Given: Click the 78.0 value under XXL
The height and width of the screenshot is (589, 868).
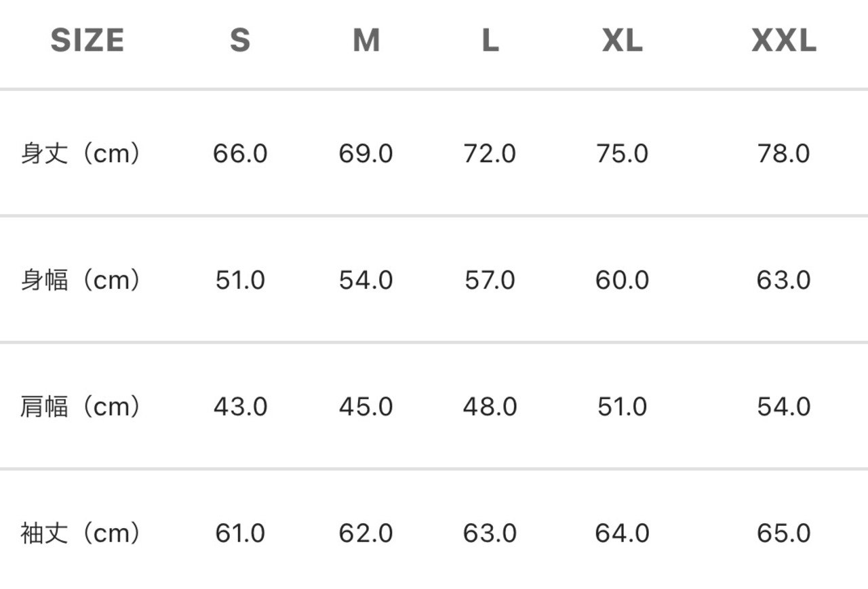Looking at the screenshot, I should click(x=784, y=154).
